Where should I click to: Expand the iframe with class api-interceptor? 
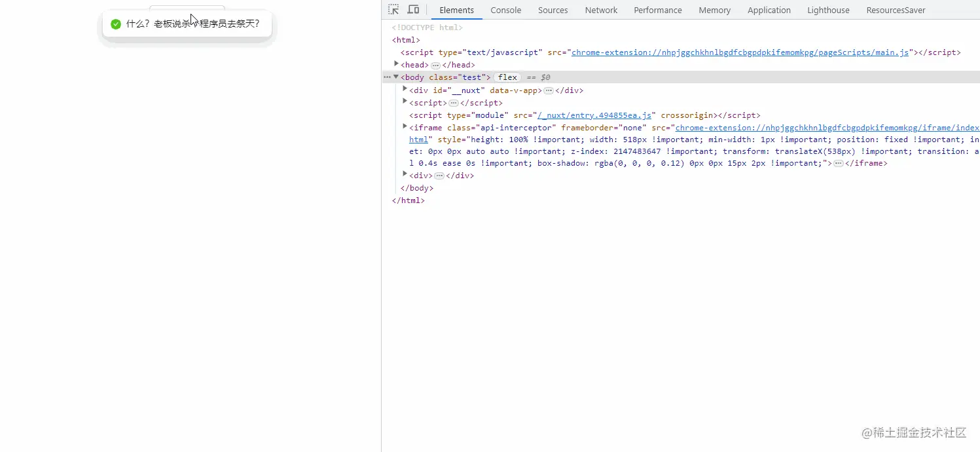coord(405,127)
